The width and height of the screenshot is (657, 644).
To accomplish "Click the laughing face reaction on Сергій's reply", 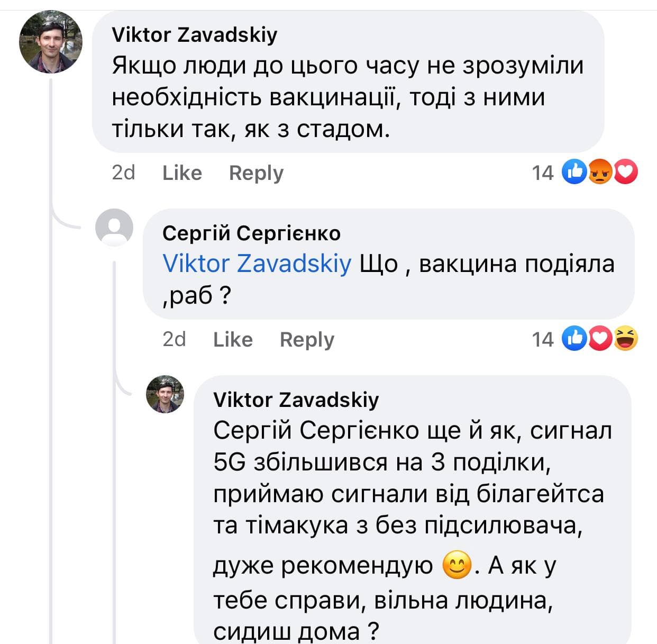I will pos(626,339).
